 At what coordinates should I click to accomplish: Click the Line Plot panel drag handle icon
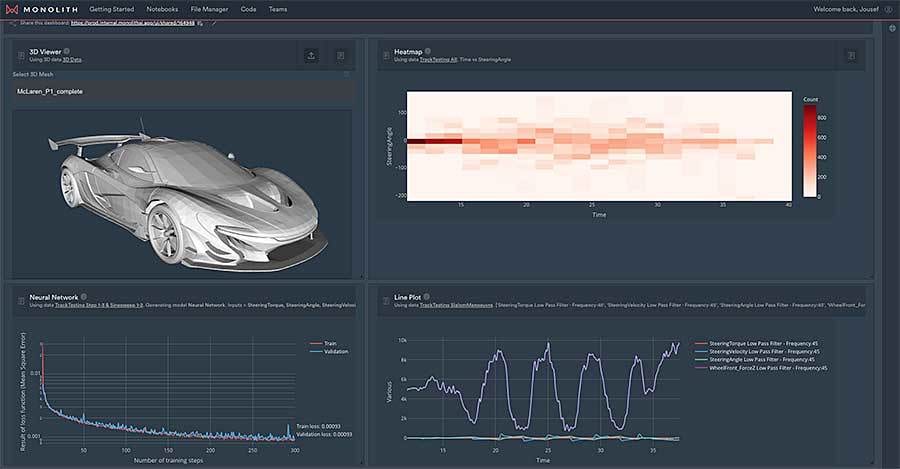(386, 301)
